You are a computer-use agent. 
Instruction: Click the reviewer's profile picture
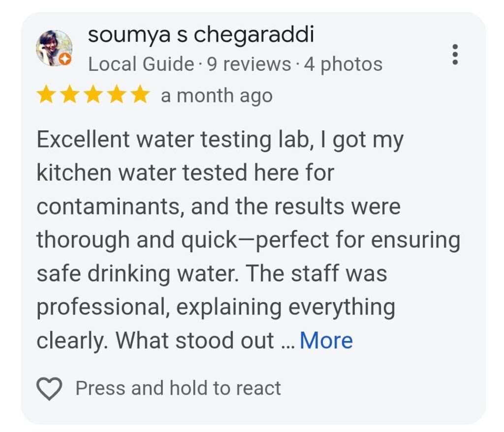[53, 48]
